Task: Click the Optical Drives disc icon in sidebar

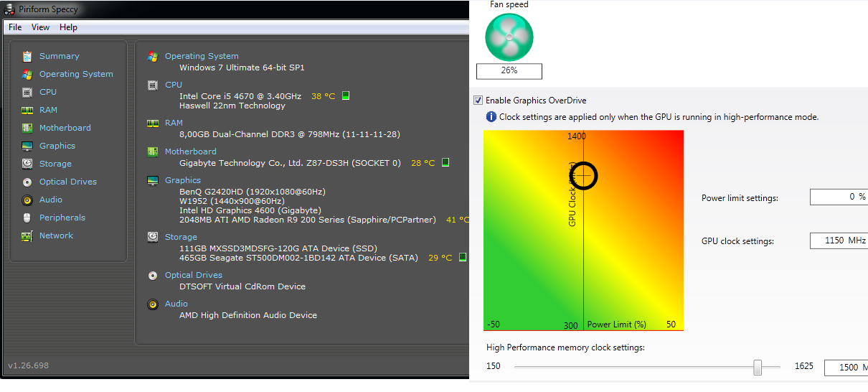Action: (27, 182)
